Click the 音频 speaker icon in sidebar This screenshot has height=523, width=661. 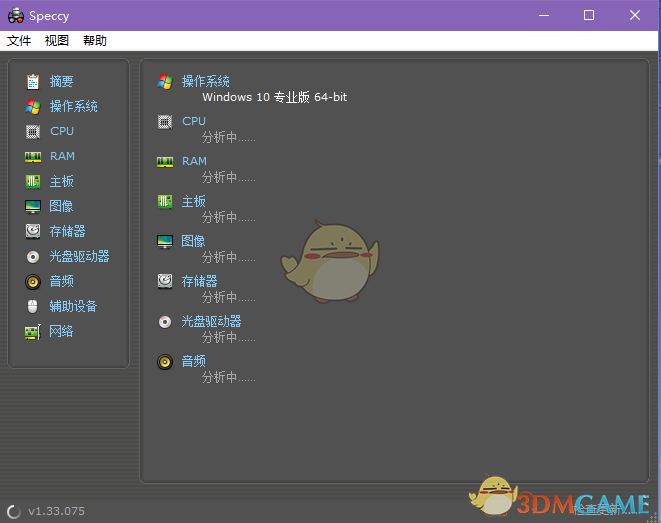coord(33,282)
